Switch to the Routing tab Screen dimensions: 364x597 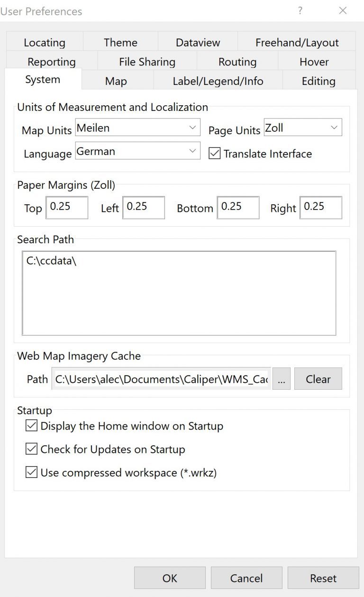coord(237,62)
